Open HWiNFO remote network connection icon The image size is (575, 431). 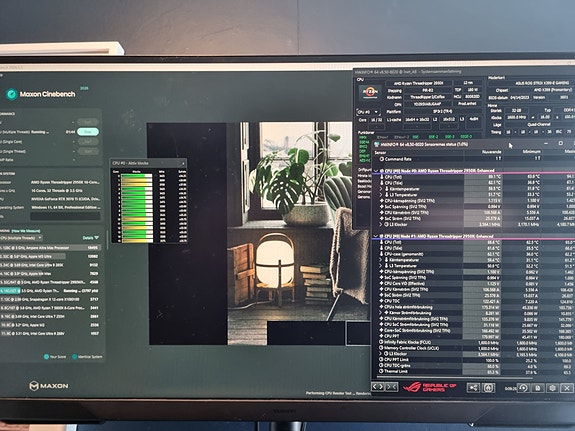point(473,388)
